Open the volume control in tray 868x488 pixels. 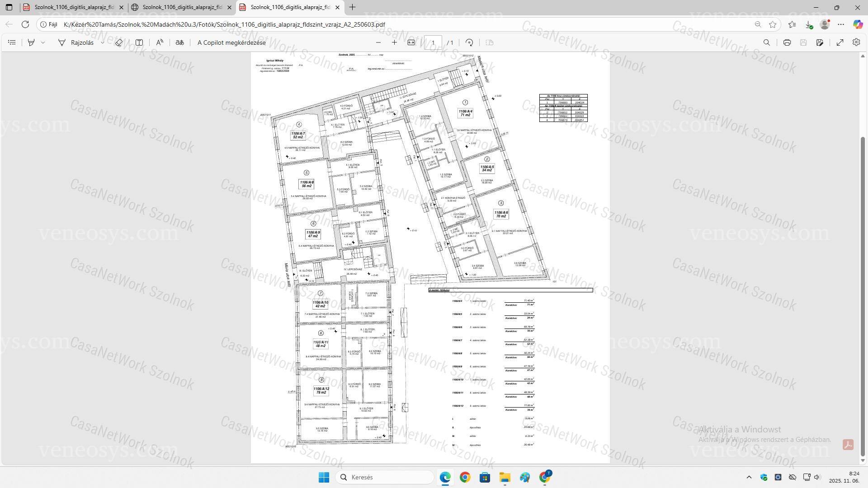817,477
